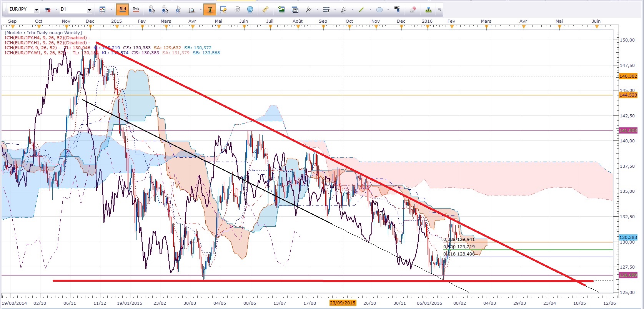Click the 141,003 price level label
Image resolution: width=644 pixels, height=309 pixels.
(628, 130)
